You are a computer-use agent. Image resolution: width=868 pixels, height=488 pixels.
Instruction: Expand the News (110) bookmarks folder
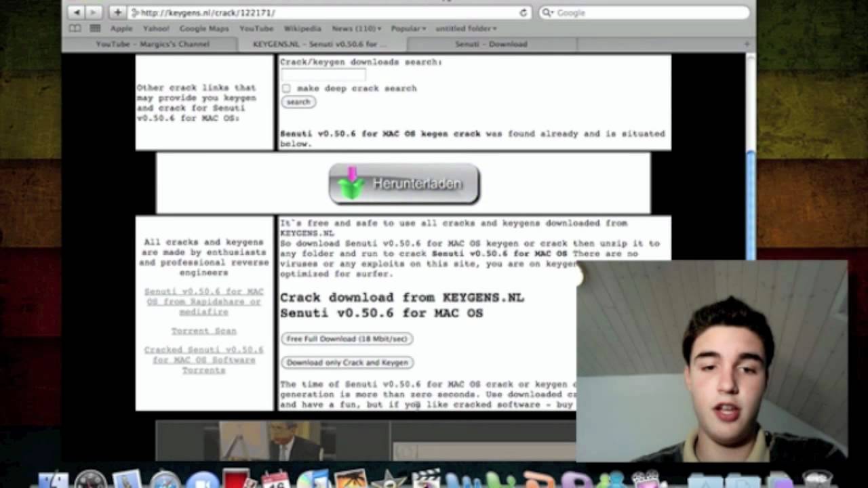tap(356, 28)
